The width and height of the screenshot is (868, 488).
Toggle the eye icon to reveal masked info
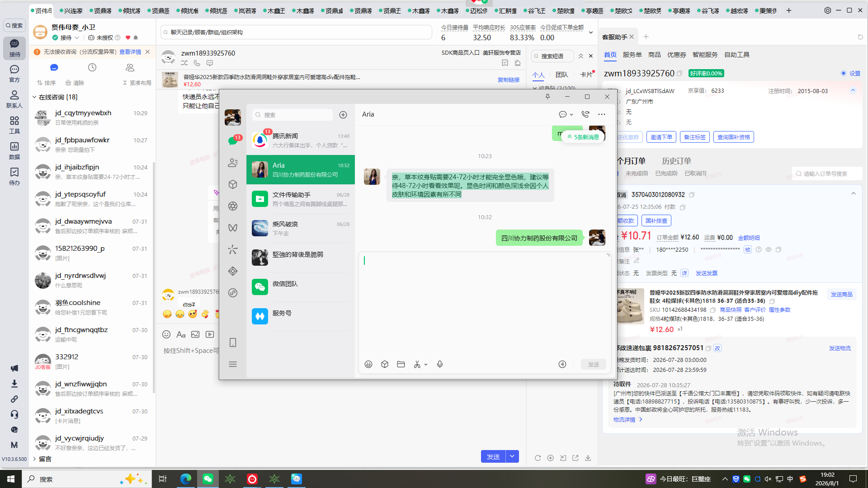(769, 249)
